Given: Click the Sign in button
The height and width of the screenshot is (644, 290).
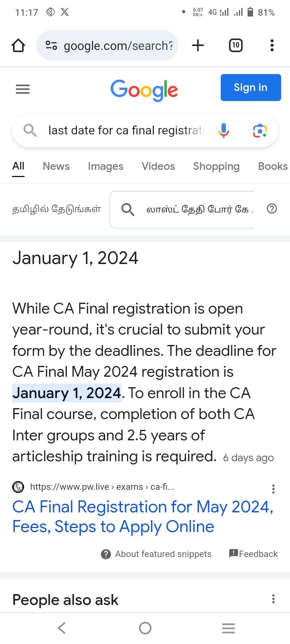Looking at the screenshot, I should (251, 87).
